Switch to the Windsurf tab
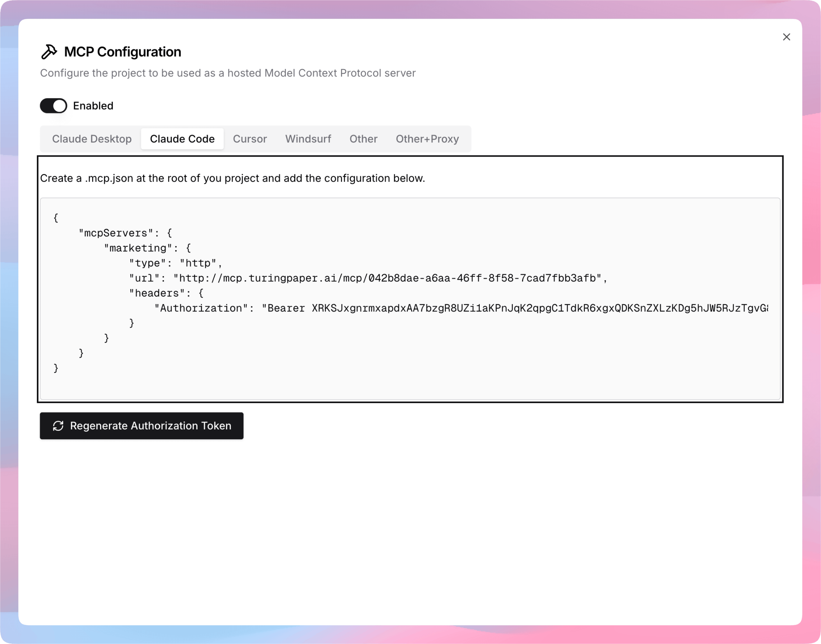Viewport: 821px width, 644px height. click(308, 139)
